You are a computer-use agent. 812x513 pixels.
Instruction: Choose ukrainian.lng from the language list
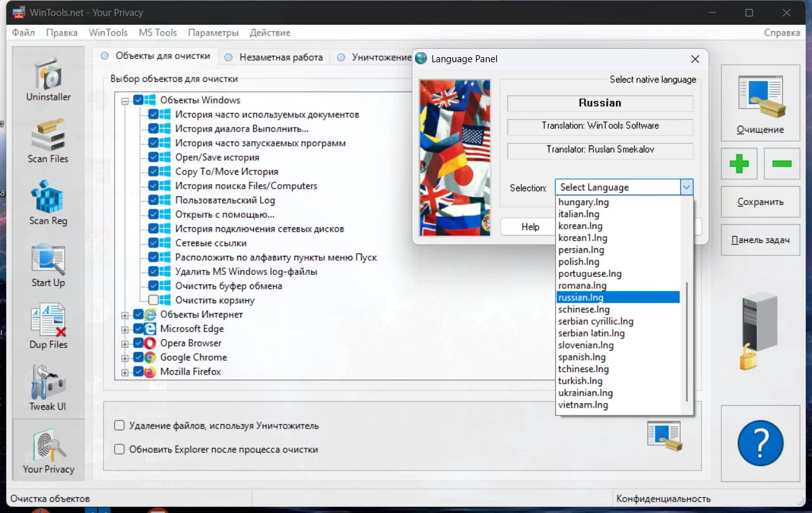pyautogui.click(x=586, y=393)
